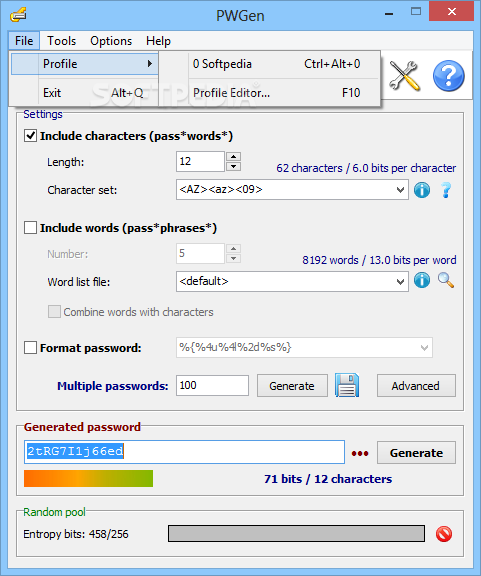This screenshot has height=576, width=481.
Task: Click the password strength color bar
Action: [88, 478]
